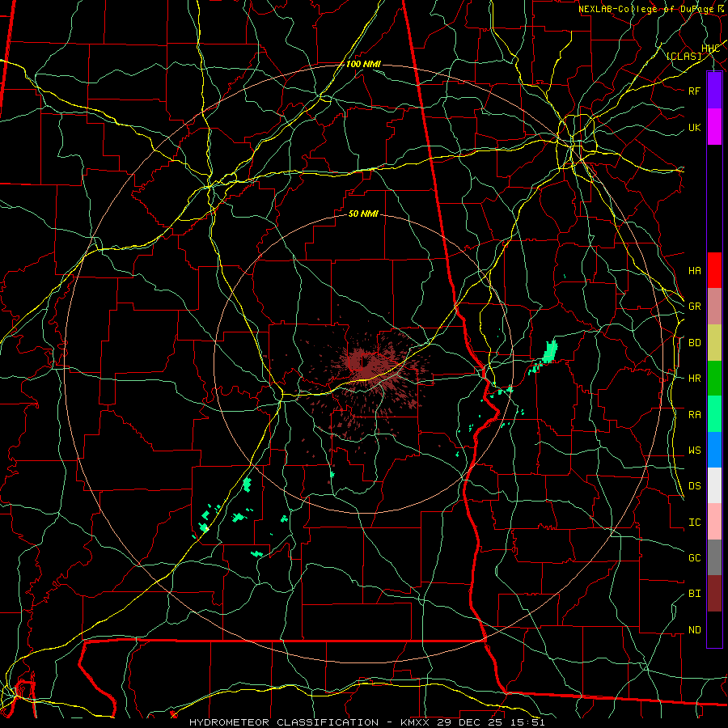The height and width of the screenshot is (728, 728).
Task: Click the HA red legend swatch
Action: (714, 270)
